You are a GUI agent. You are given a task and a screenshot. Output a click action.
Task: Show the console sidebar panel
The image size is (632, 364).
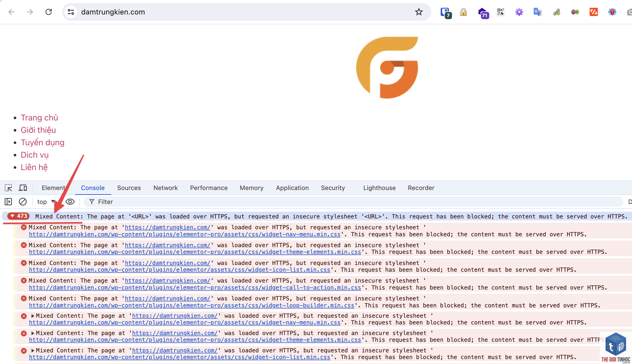tap(8, 202)
